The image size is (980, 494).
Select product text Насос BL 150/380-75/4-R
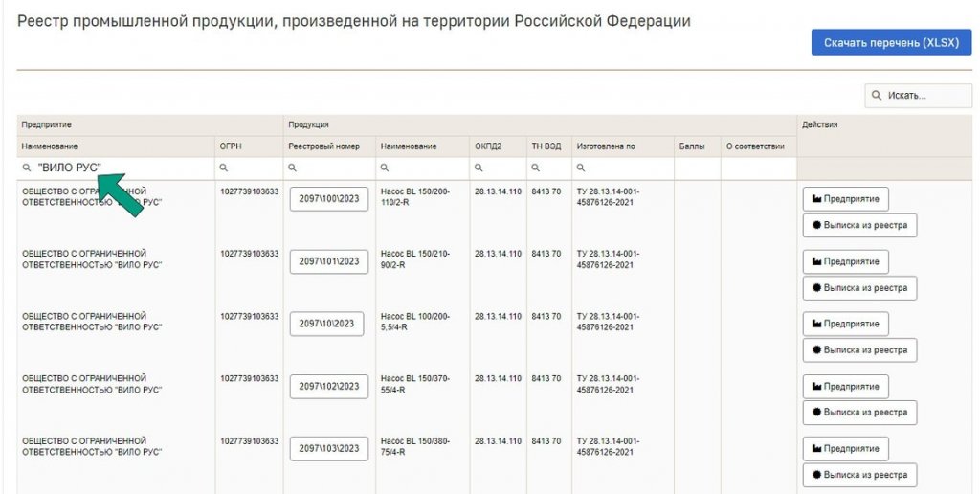point(415,446)
